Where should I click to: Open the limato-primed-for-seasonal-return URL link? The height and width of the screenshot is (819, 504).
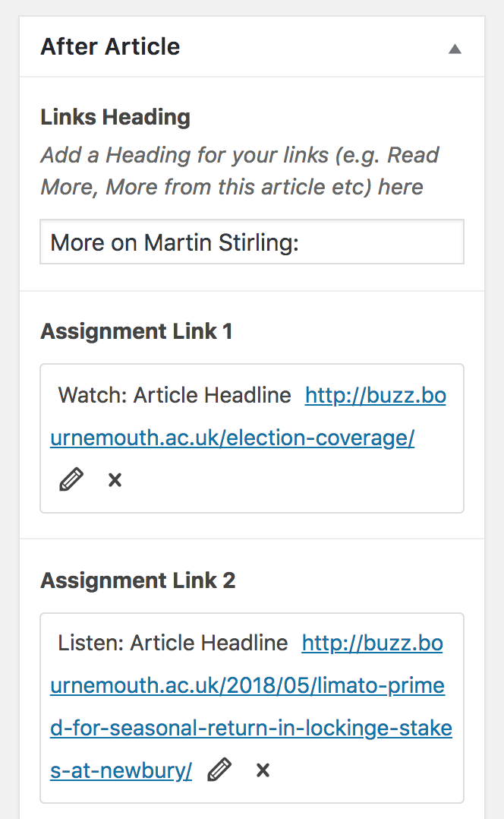[x=247, y=686]
